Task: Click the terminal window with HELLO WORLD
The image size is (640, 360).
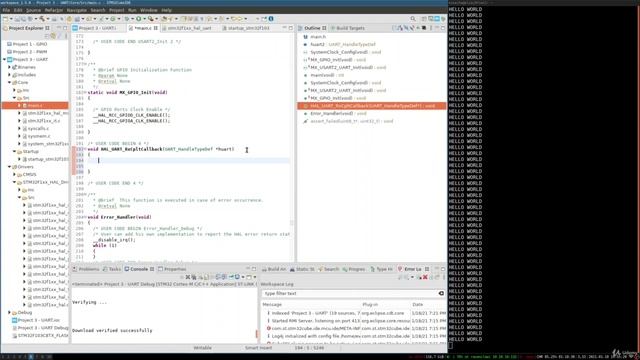Action: tap(544, 176)
